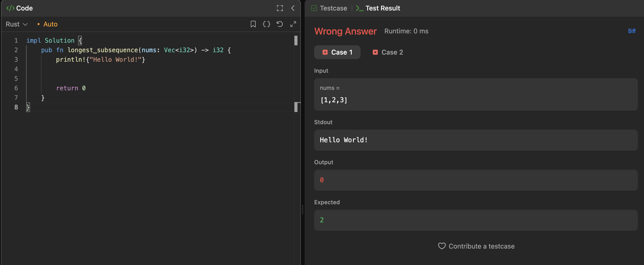Viewport: 644px width, 265px height.
Task: Select the Case 2 tab
Action: point(388,52)
